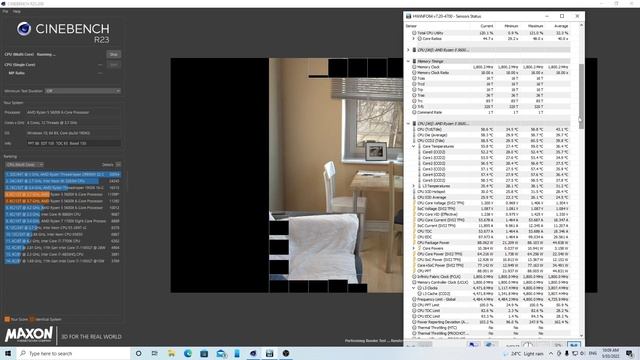Select the Intel Core i7-4850HQ ranking entry
Image resolution: width=640 pixels, height=360 pixels.
click(62, 254)
